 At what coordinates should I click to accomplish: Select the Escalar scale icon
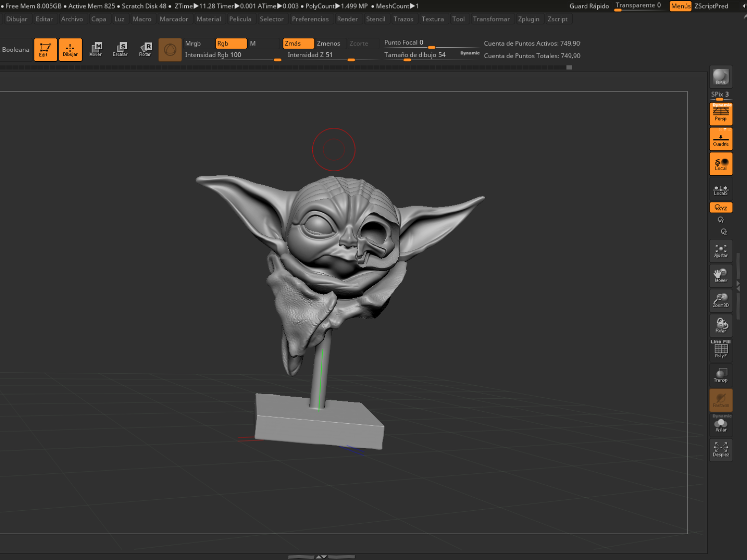pyautogui.click(x=120, y=49)
